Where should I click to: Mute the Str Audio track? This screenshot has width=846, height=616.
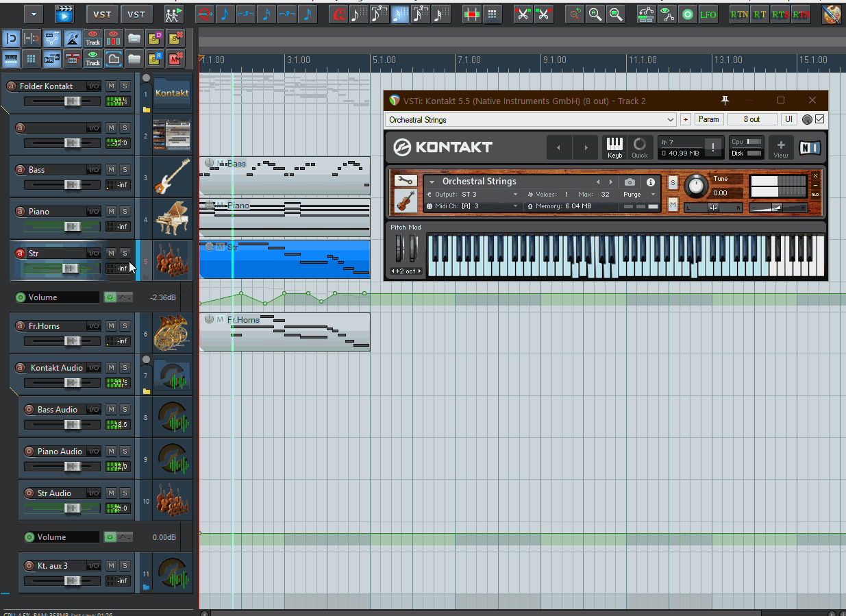tap(111, 493)
